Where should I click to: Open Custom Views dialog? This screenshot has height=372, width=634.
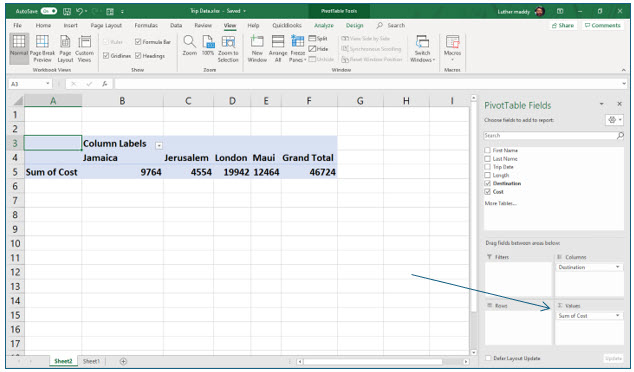pyautogui.click(x=85, y=48)
